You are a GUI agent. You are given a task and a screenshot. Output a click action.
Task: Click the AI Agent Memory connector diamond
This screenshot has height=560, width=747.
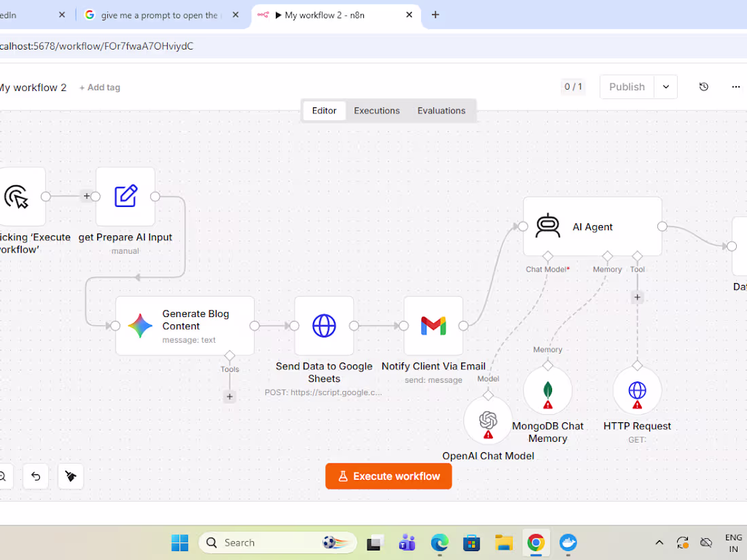[x=607, y=256]
